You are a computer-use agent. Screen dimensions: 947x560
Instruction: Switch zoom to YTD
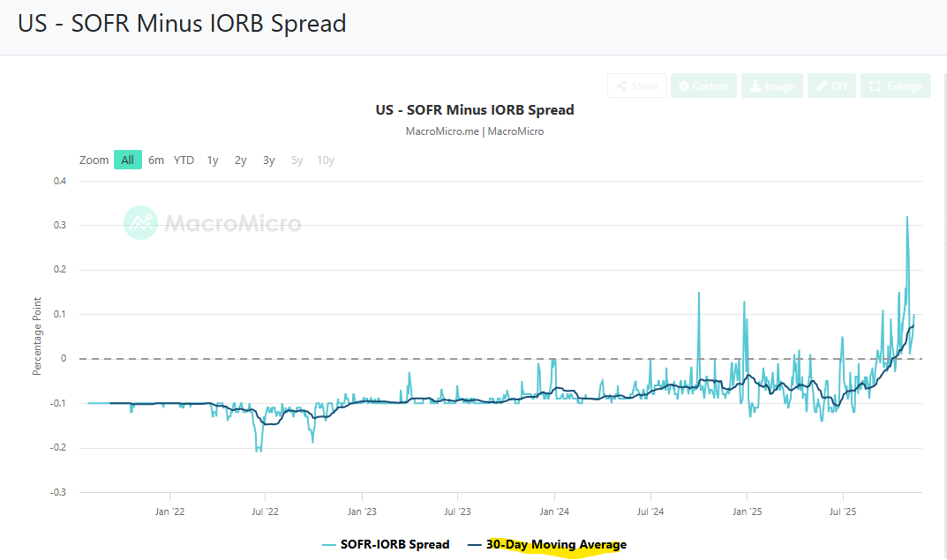[x=184, y=160]
